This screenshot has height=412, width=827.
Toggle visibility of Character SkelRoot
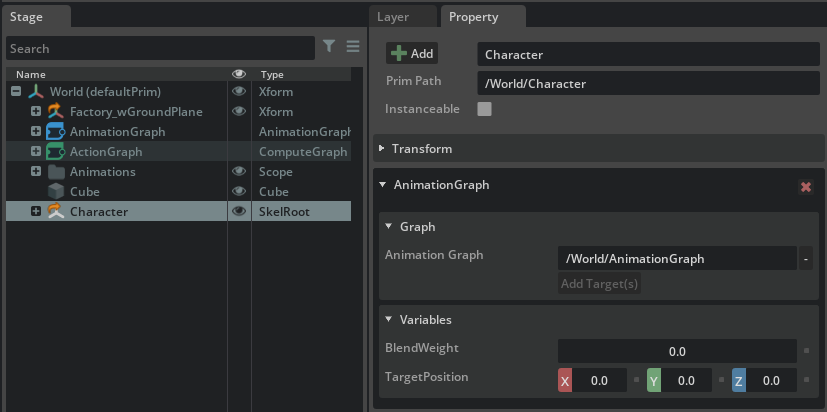point(239,211)
